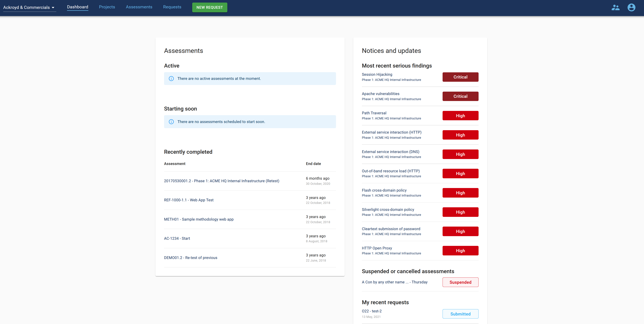Open Out-of-band resource load (HTTP) finding
The height and width of the screenshot is (324, 644).
point(391,171)
